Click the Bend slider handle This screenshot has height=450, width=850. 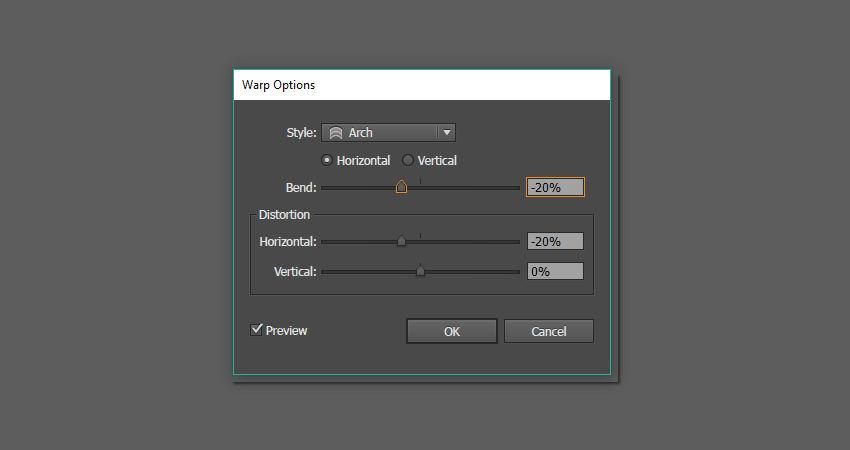(x=402, y=187)
